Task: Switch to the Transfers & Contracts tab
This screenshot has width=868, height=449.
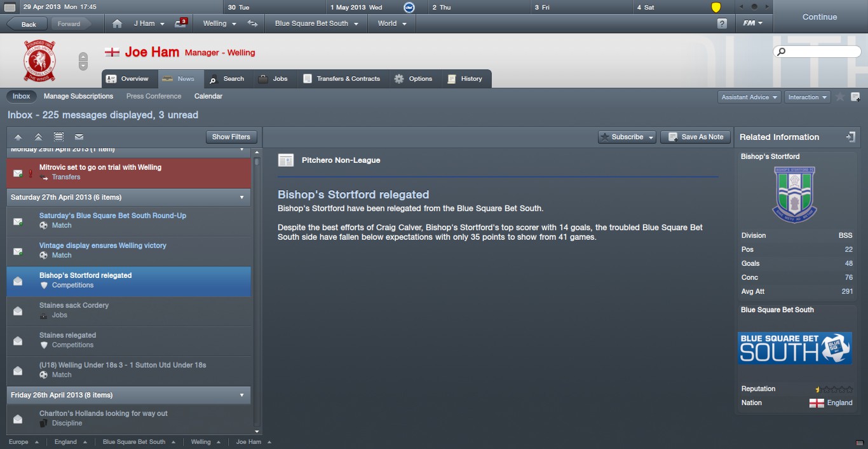Action: pyautogui.click(x=341, y=79)
